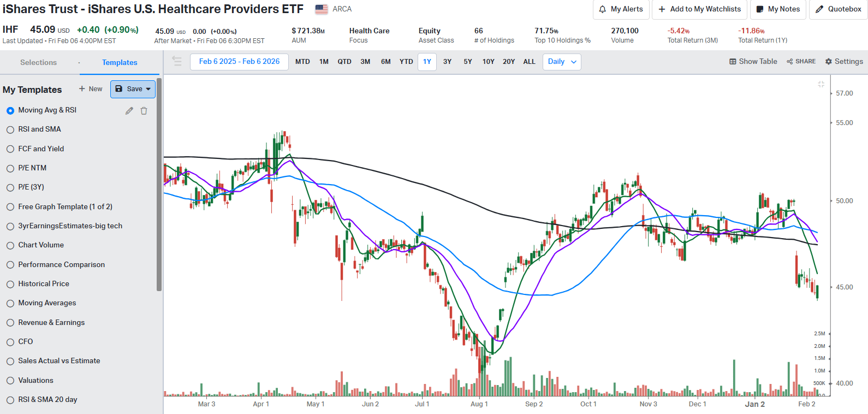Select the CFO template radio

(10, 342)
